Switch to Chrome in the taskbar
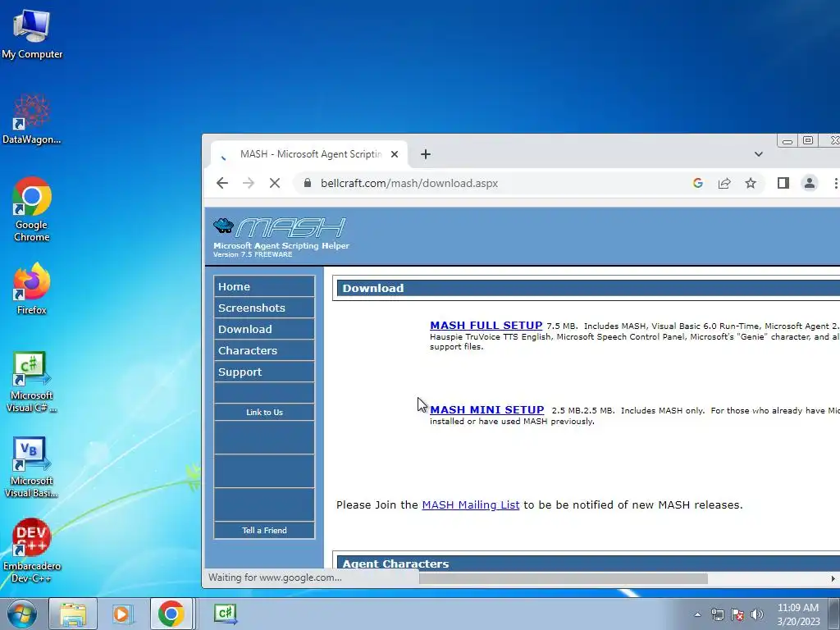Image resolution: width=840 pixels, height=630 pixels. pyautogui.click(x=171, y=614)
